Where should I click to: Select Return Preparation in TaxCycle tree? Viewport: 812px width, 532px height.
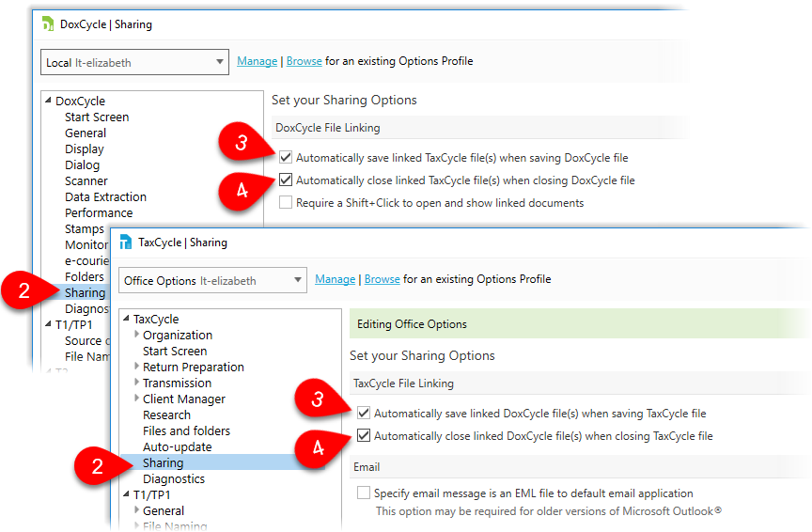point(194,367)
